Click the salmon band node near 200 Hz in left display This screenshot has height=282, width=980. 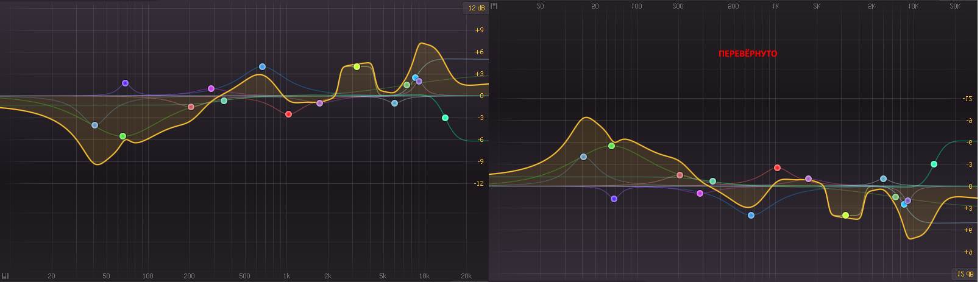[191, 107]
